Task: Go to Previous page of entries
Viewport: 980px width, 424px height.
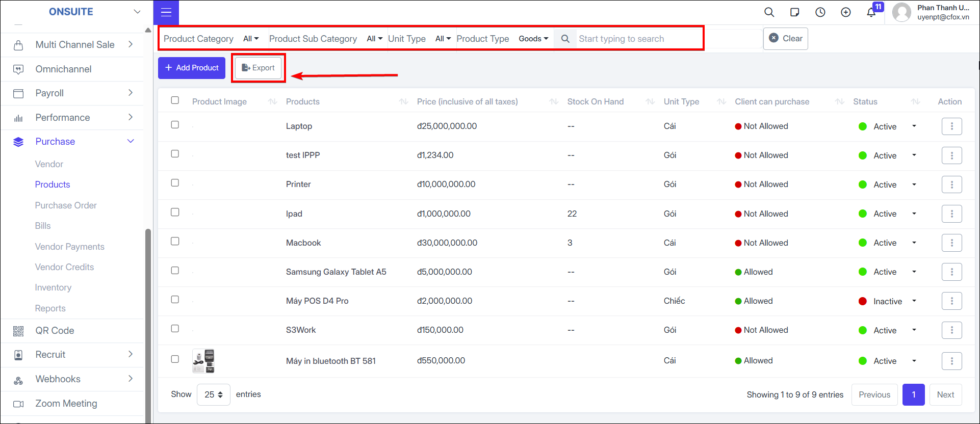Action: tap(874, 395)
